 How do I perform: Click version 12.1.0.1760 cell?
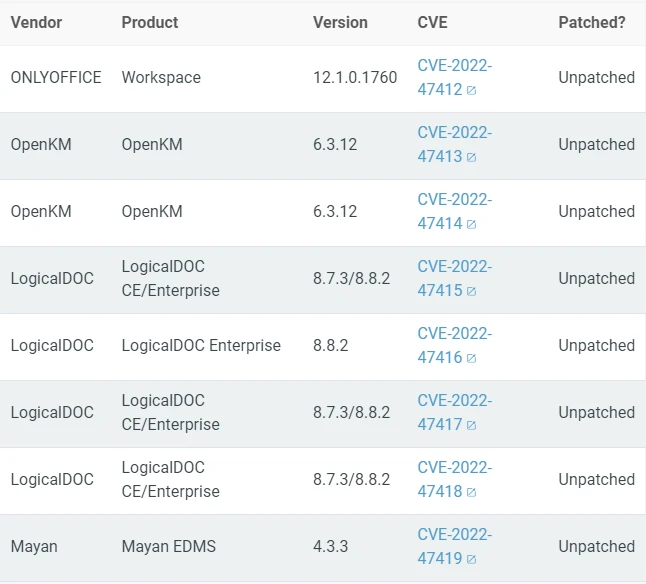point(355,77)
